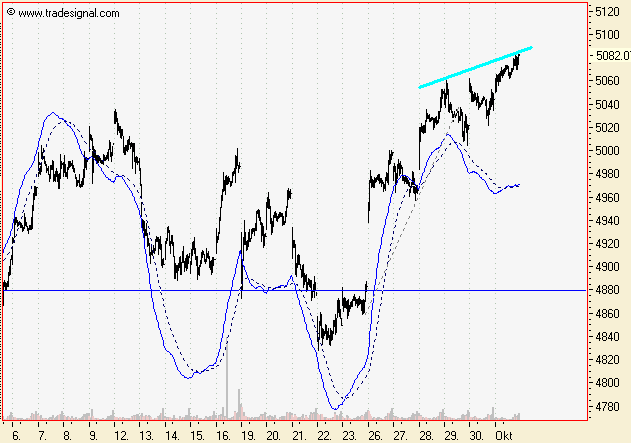Image resolution: width=631 pixels, height=443 pixels.
Task: Click the 4980 price axis label
Action: point(608,174)
